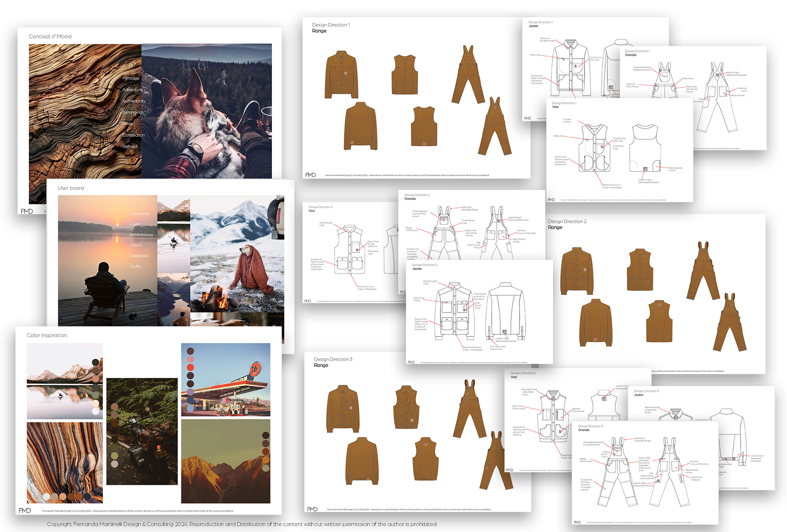Click the bottom copyright notice text

coord(242,524)
